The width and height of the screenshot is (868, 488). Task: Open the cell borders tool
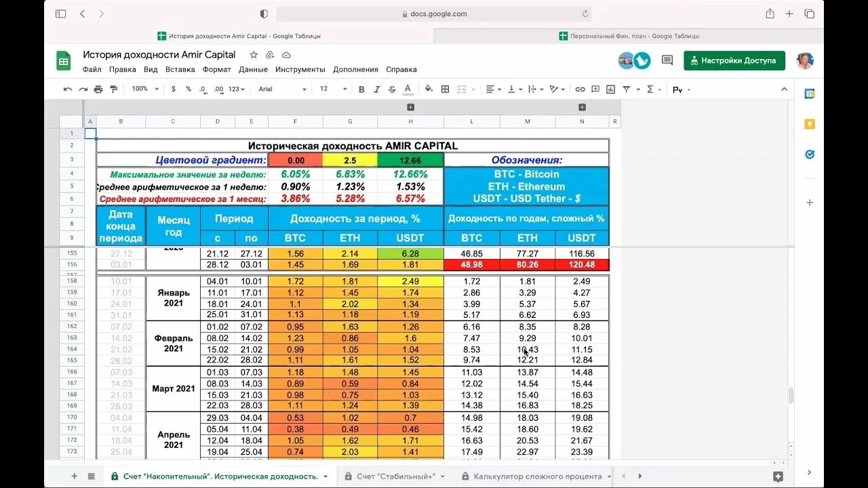(x=445, y=89)
